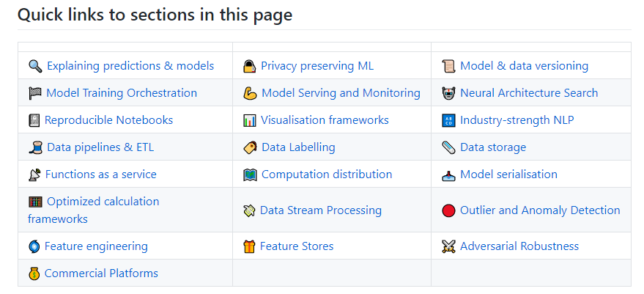The height and width of the screenshot is (294, 644).
Task: Follow the Commercial Platforms link
Action: click(x=101, y=273)
